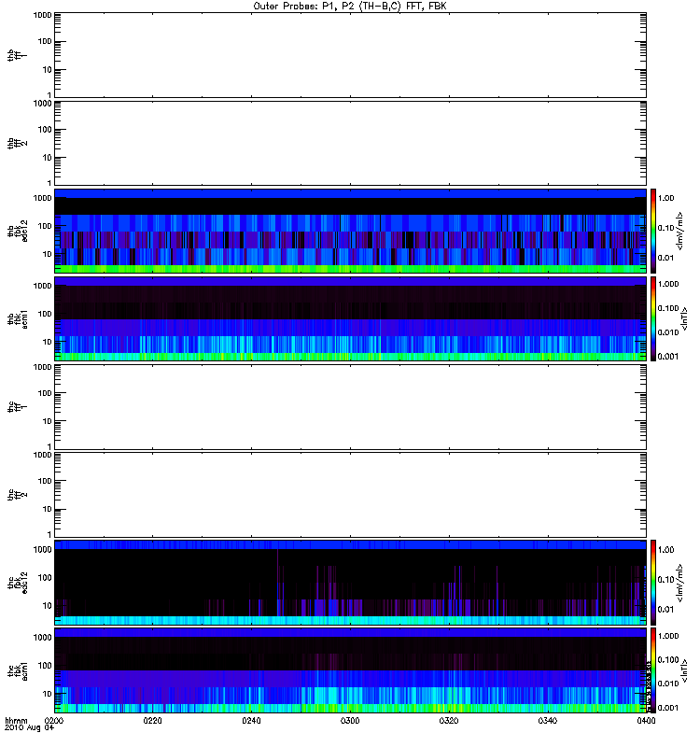Click the 0.01 tick on thc edc12 color bar

coord(665,610)
